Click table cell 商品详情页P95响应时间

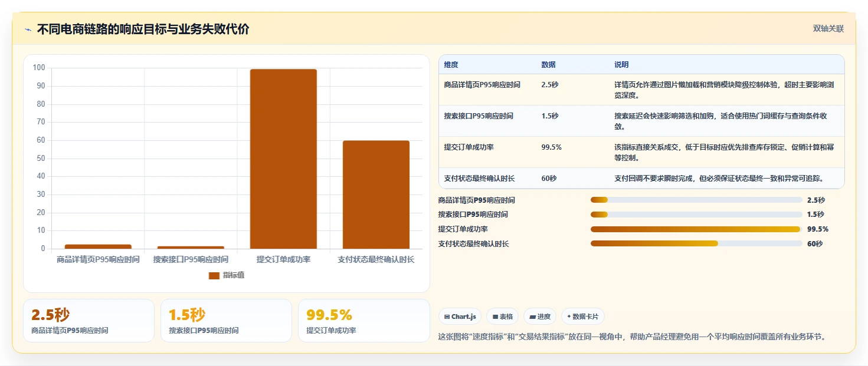[482, 85]
